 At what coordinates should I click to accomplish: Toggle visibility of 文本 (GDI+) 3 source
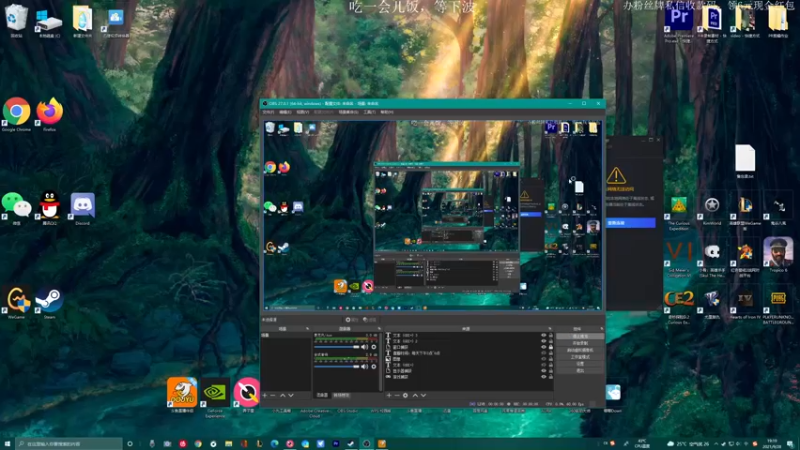543,335
